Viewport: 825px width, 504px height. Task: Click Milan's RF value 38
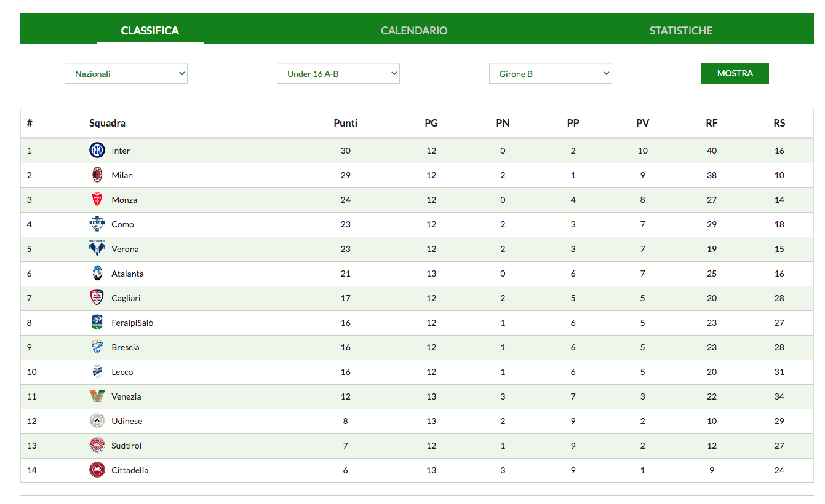[712, 175]
